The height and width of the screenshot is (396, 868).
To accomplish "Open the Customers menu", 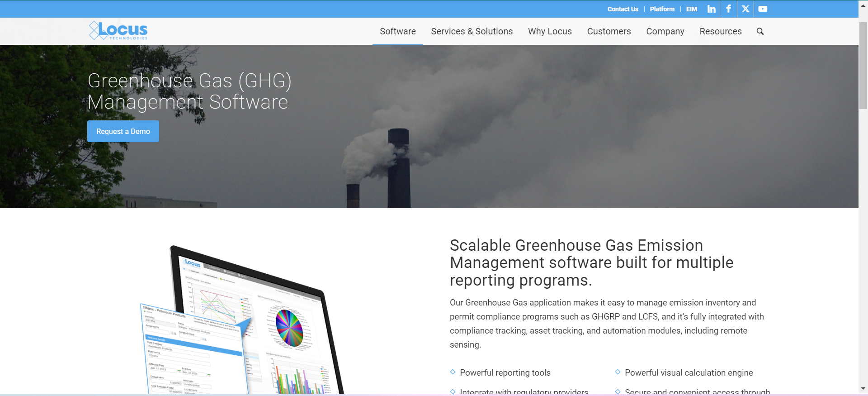I will pos(609,31).
